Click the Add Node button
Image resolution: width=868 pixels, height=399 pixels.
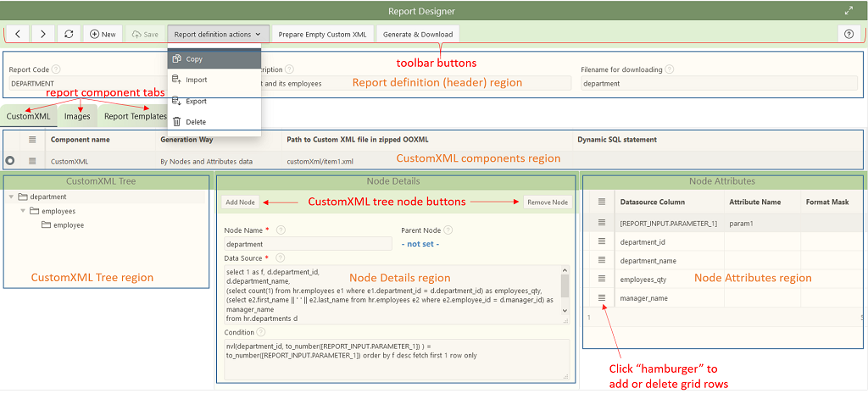240,202
